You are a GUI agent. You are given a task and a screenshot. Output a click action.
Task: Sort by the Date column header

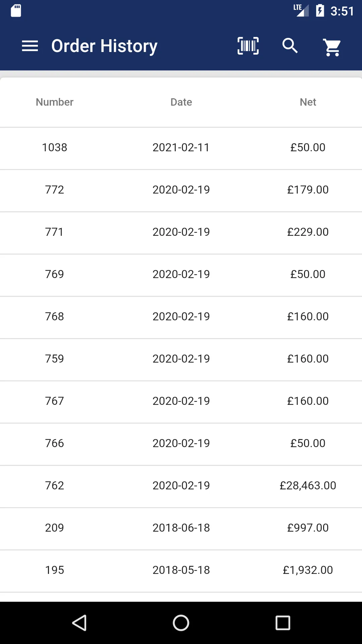(181, 102)
